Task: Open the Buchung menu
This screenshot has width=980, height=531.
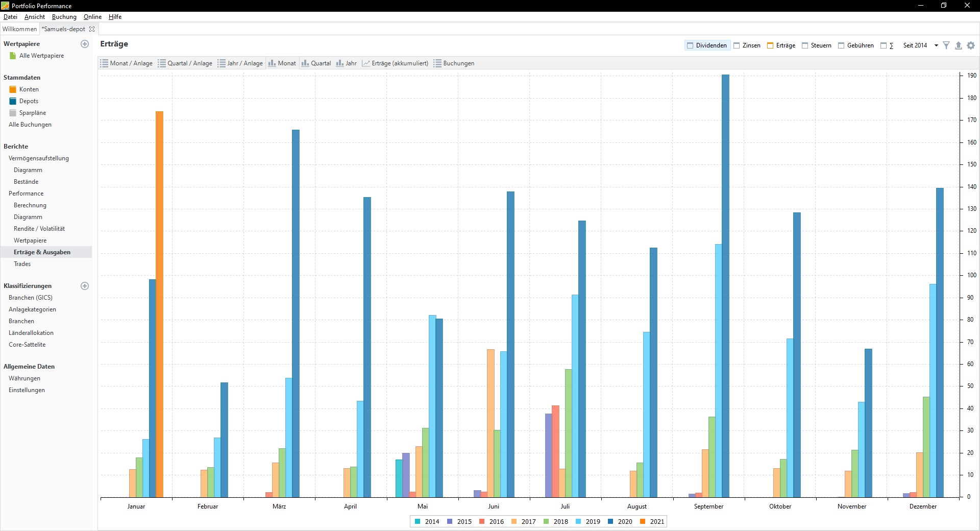Action: point(64,17)
